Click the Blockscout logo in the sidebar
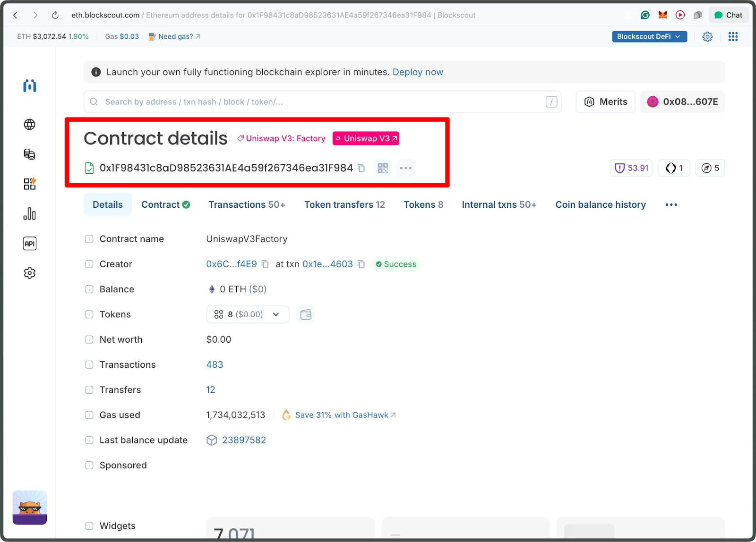This screenshot has width=756, height=542. pos(29,86)
